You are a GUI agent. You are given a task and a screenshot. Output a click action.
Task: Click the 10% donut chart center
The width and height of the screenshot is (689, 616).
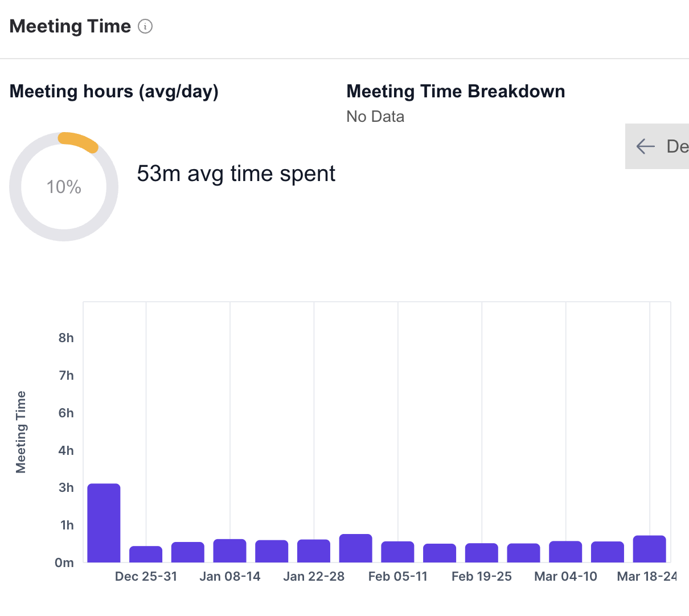click(64, 187)
